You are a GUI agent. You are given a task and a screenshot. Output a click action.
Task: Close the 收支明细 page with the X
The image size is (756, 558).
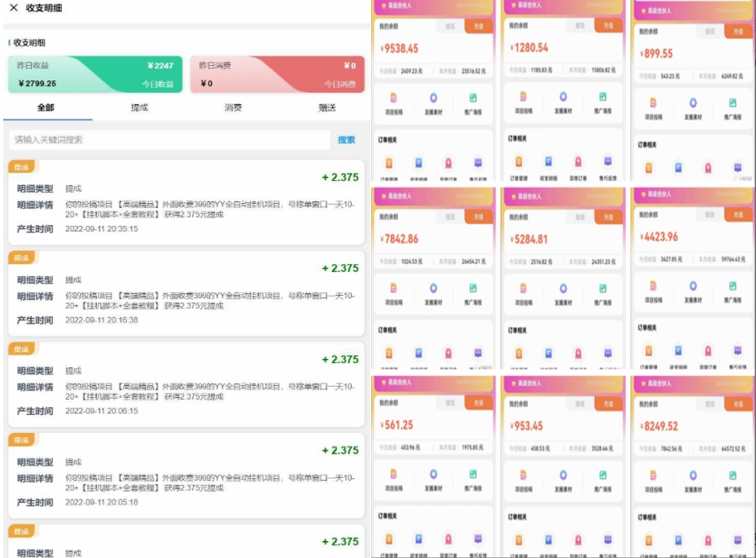pos(14,8)
